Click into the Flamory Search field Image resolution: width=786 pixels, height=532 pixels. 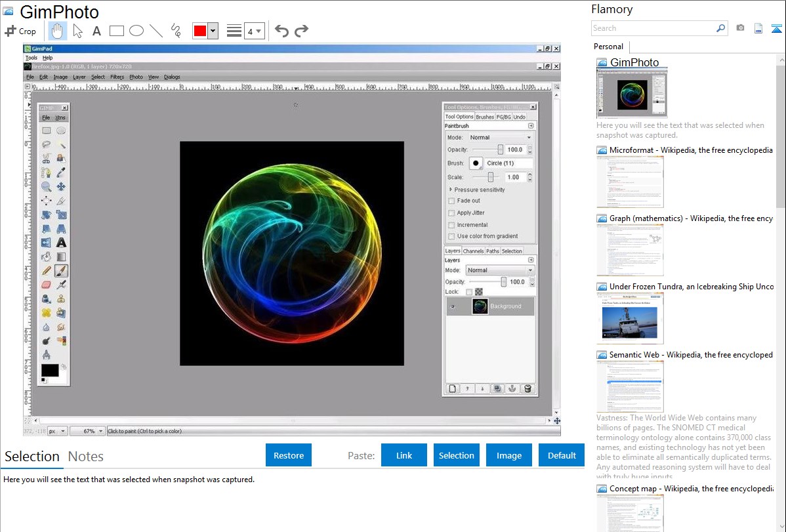(653, 28)
